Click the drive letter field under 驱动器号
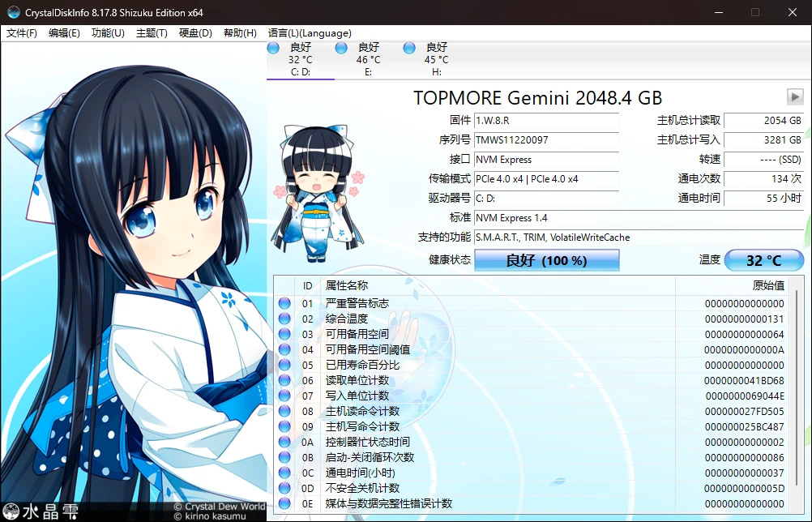 546,199
